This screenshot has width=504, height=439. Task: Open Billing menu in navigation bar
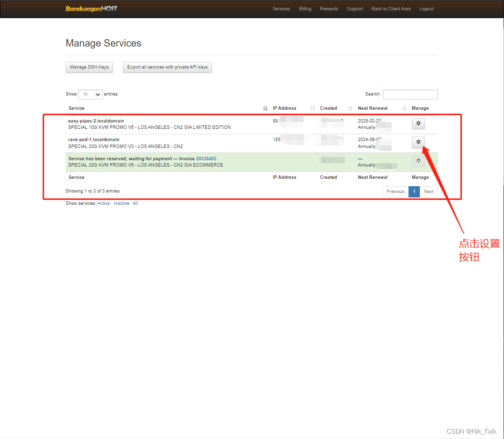click(x=305, y=9)
